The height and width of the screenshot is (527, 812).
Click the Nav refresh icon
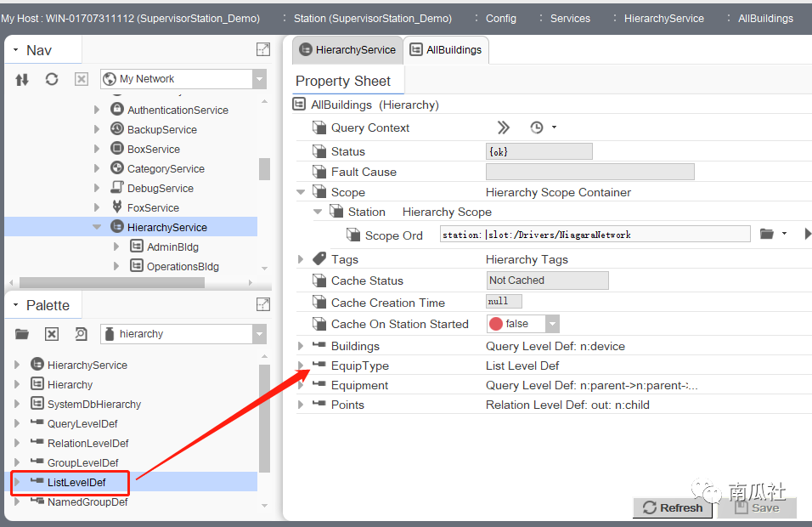(52, 79)
